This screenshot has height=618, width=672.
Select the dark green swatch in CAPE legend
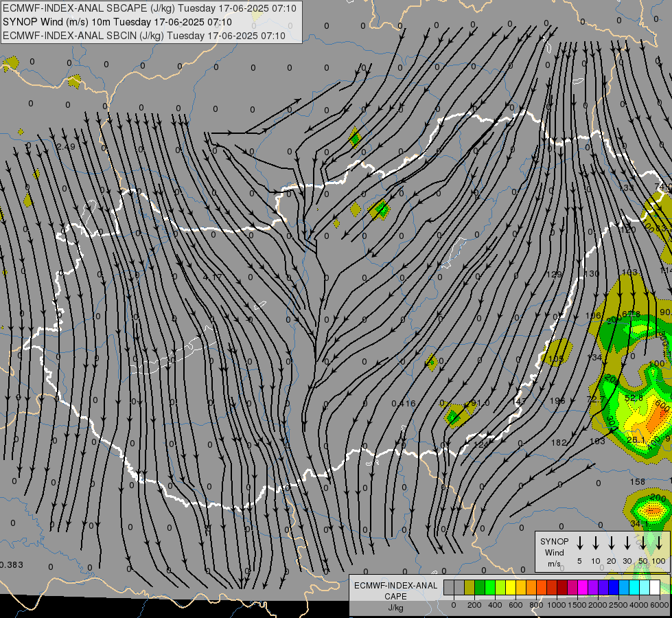click(480, 587)
